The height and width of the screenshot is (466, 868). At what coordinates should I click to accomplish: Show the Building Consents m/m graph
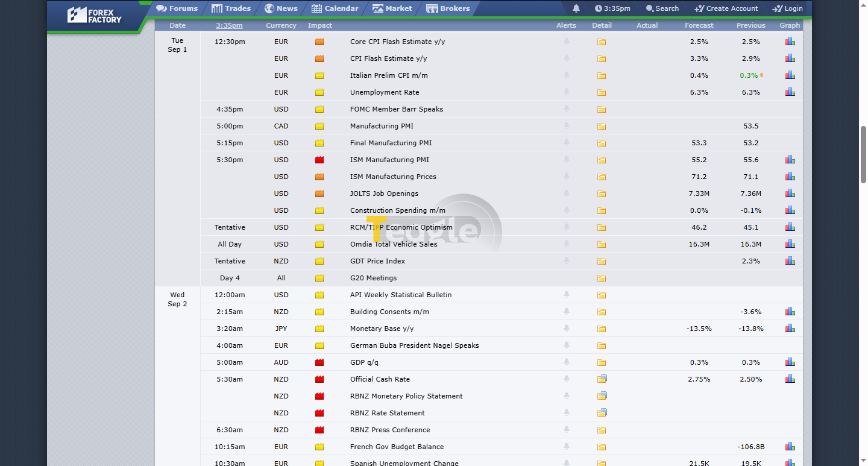pyautogui.click(x=790, y=312)
